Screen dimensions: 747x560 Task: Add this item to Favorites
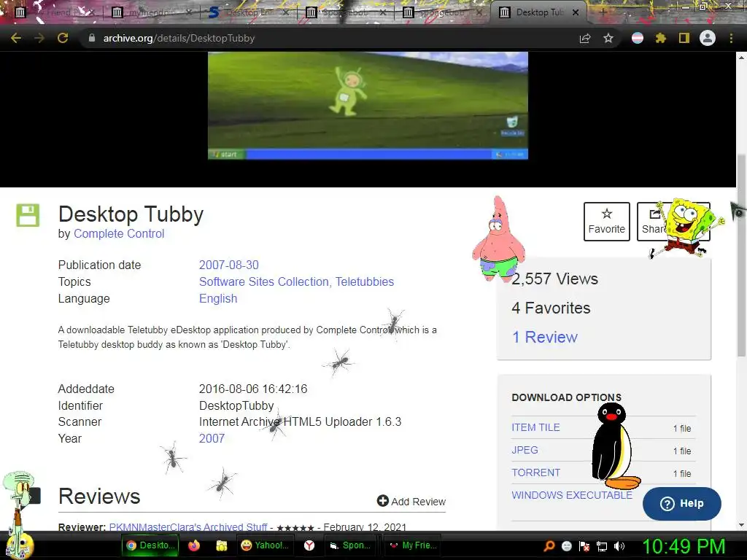tap(606, 222)
